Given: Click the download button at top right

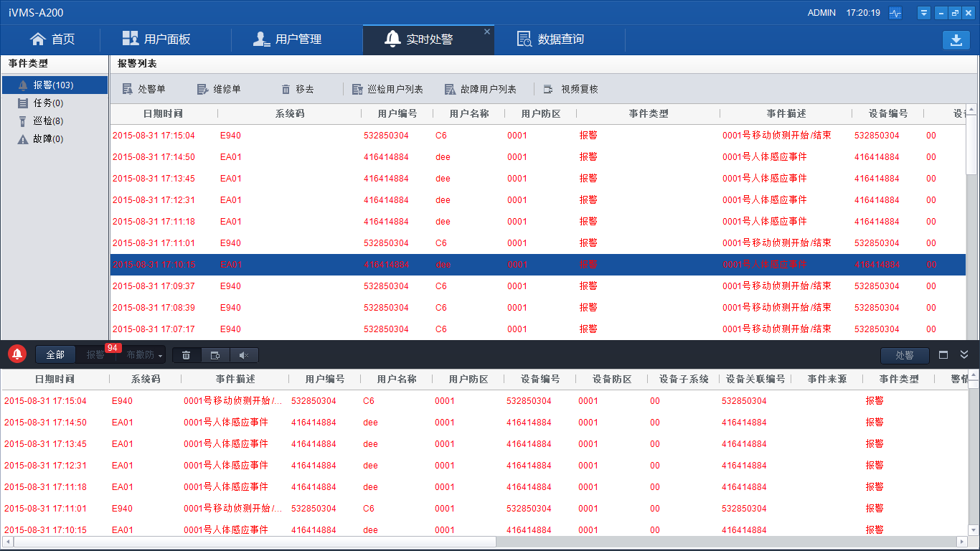Looking at the screenshot, I should click(956, 40).
